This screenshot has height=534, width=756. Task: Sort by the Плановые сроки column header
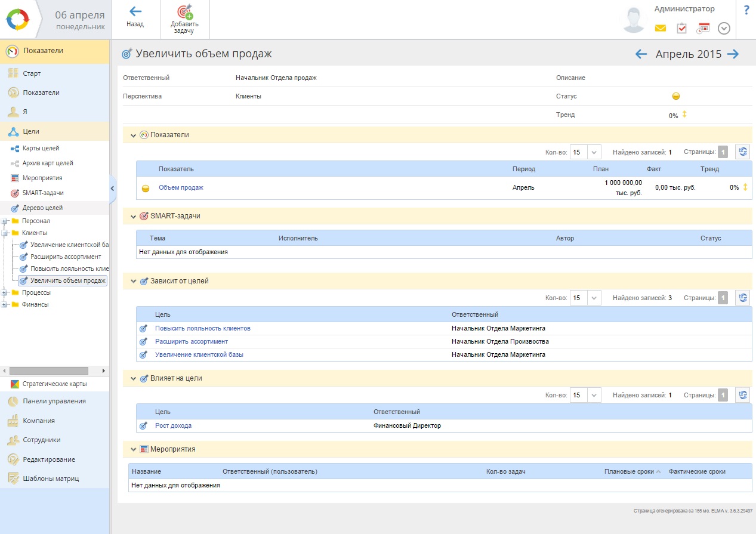[x=629, y=471]
